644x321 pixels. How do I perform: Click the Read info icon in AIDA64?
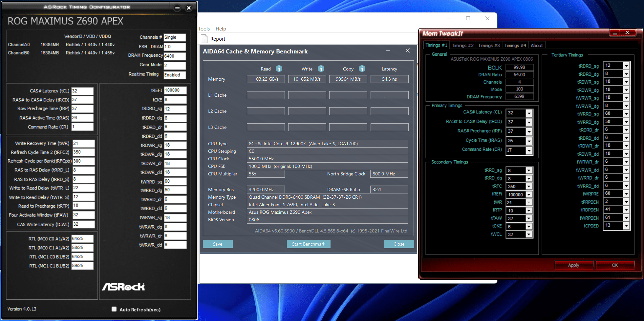[279, 69]
